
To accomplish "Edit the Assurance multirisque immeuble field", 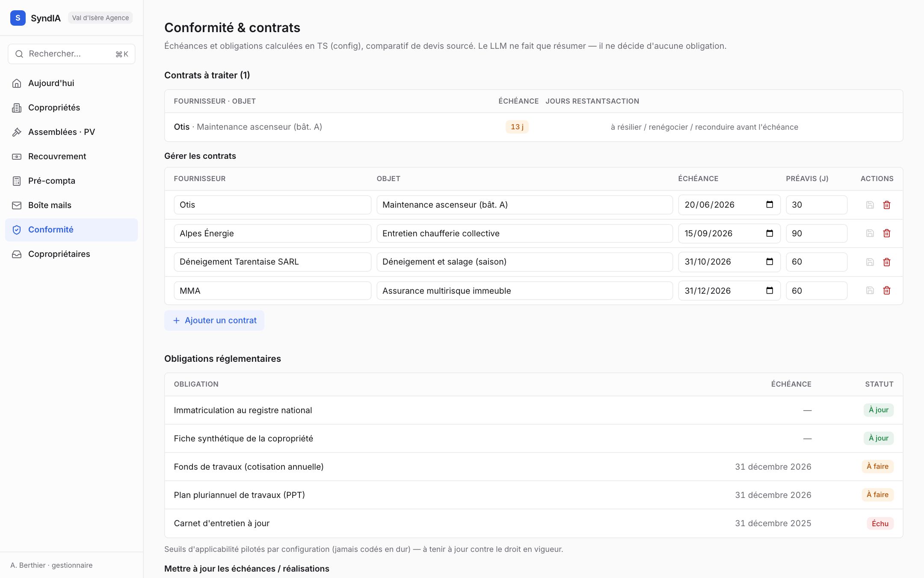I will point(524,290).
